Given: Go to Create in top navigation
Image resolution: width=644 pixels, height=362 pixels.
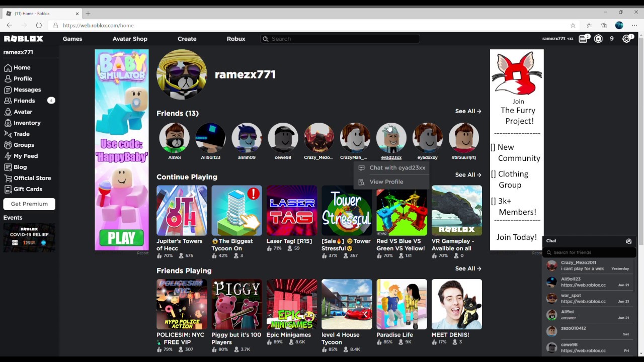Looking at the screenshot, I should [x=187, y=39].
